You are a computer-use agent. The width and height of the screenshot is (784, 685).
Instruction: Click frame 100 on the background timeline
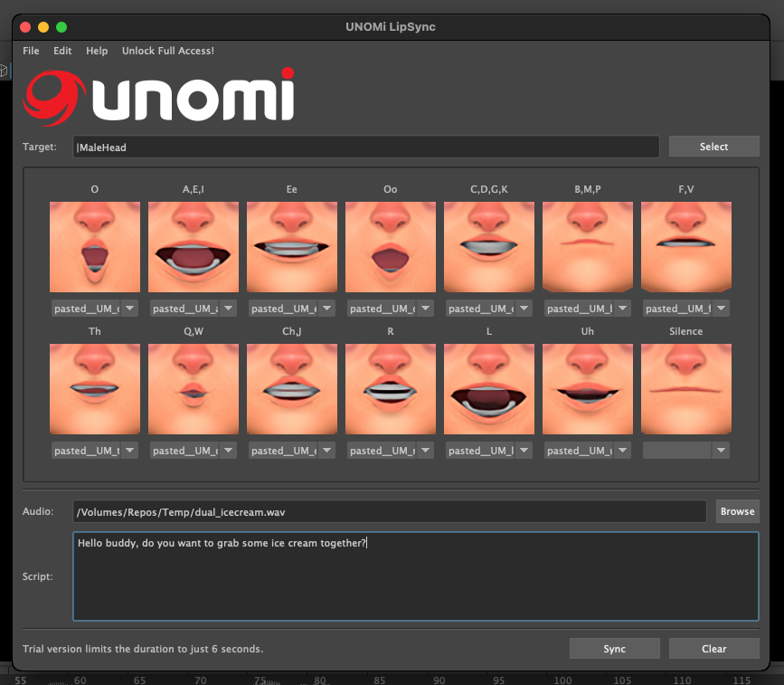tap(562, 680)
